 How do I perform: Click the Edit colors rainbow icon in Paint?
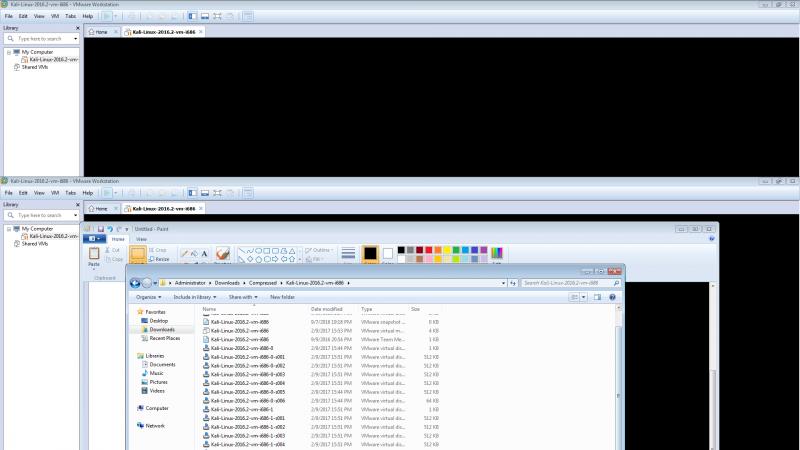pyautogui.click(x=496, y=253)
